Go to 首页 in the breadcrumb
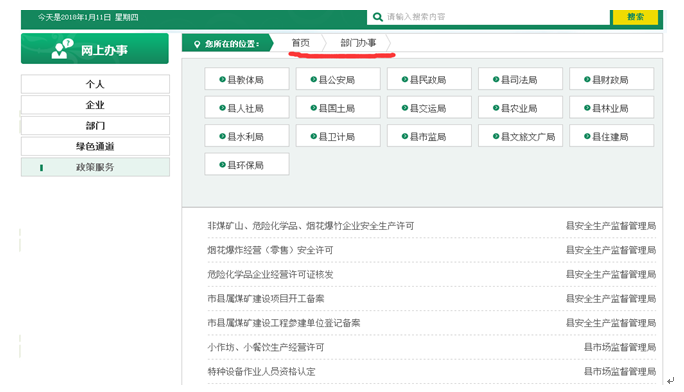This screenshot has width=684, height=392. tap(301, 43)
